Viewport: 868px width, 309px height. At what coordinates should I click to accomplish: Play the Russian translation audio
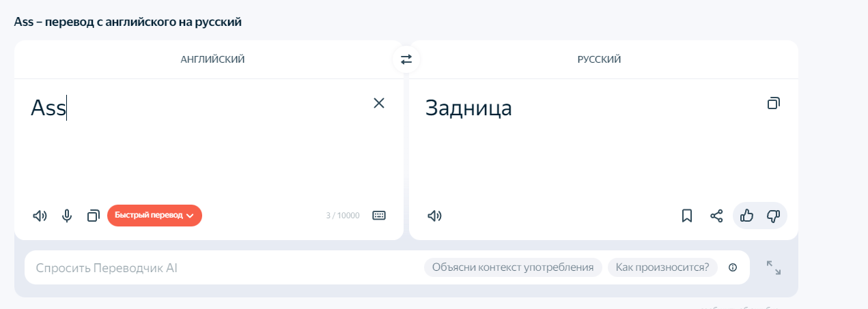click(434, 216)
